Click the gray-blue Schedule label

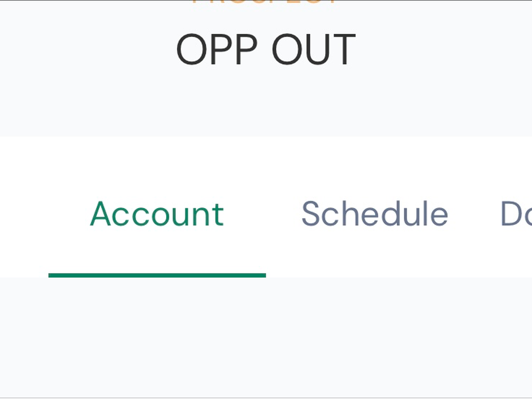tap(375, 214)
